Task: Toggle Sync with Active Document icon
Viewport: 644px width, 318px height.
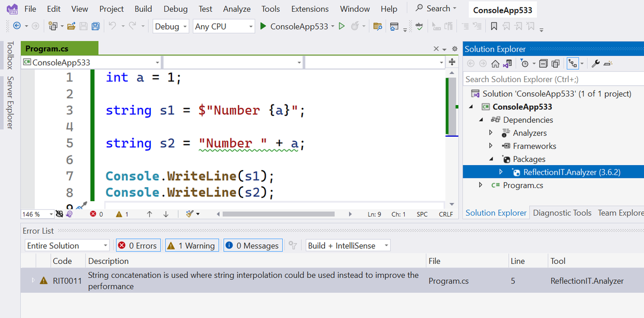Action: click(572, 64)
